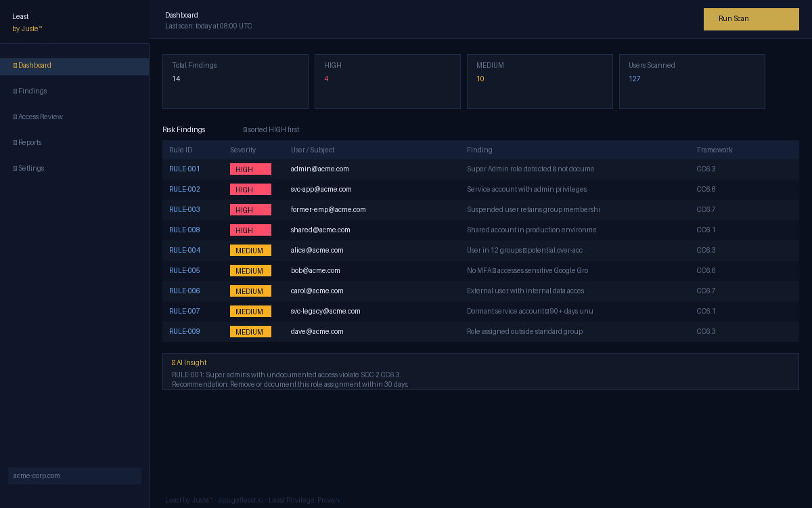Click the 'sorted HIGH first' label

click(271, 129)
